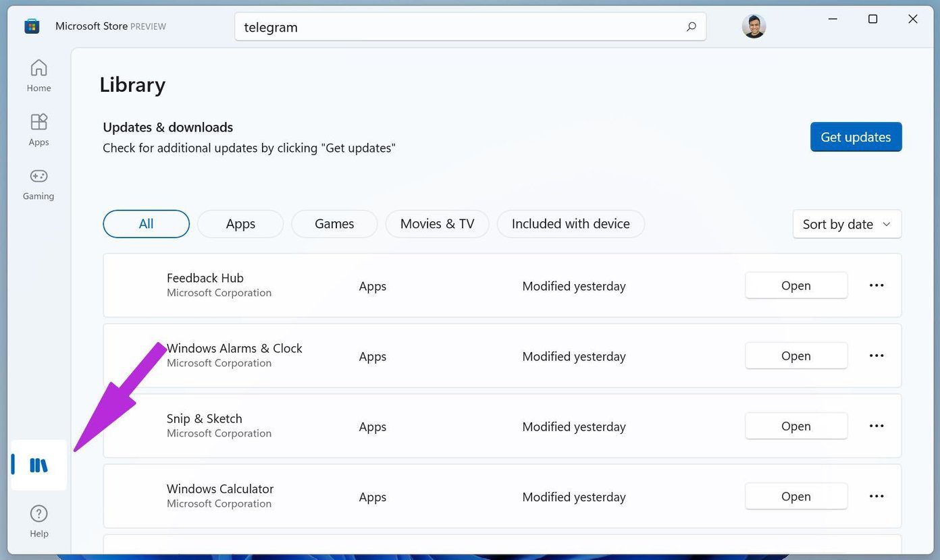940x560 pixels.
Task: Maximize the Microsoft Store window
Action: pyautogui.click(x=872, y=19)
